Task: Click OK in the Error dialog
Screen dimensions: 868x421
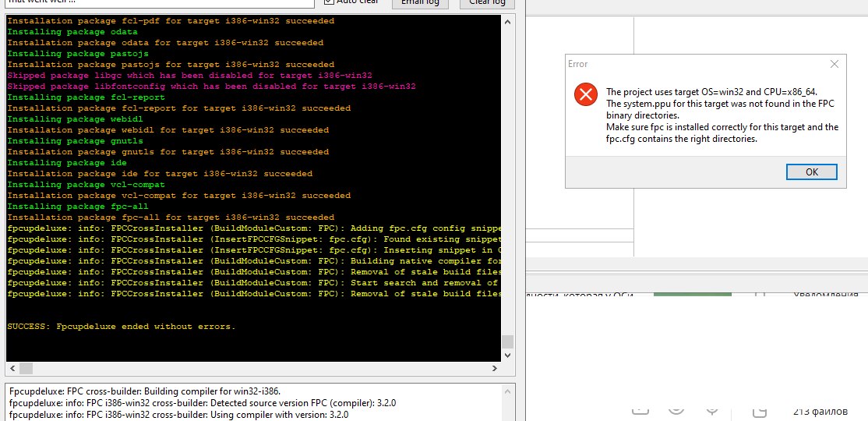Action: pyautogui.click(x=812, y=172)
